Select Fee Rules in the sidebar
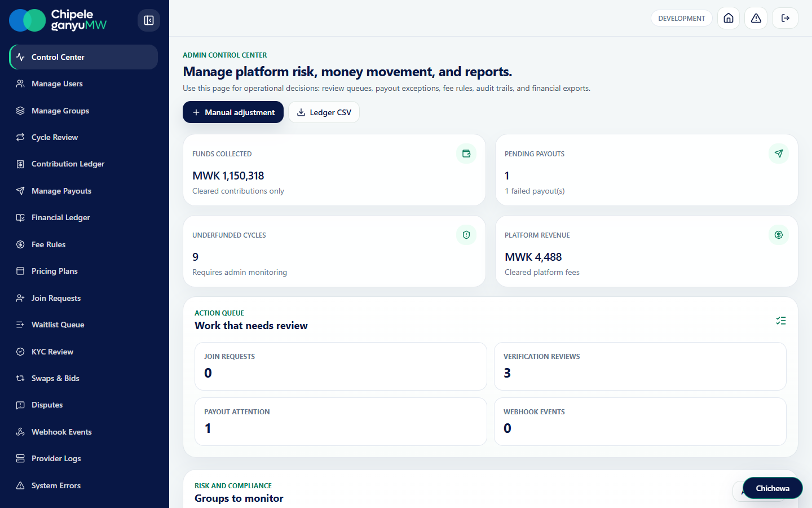The width and height of the screenshot is (812, 508). click(83, 244)
